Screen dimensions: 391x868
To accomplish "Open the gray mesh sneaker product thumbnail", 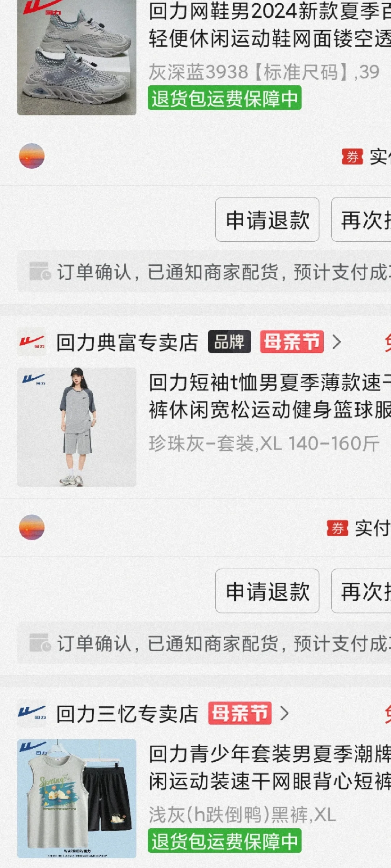I will point(77,57).
